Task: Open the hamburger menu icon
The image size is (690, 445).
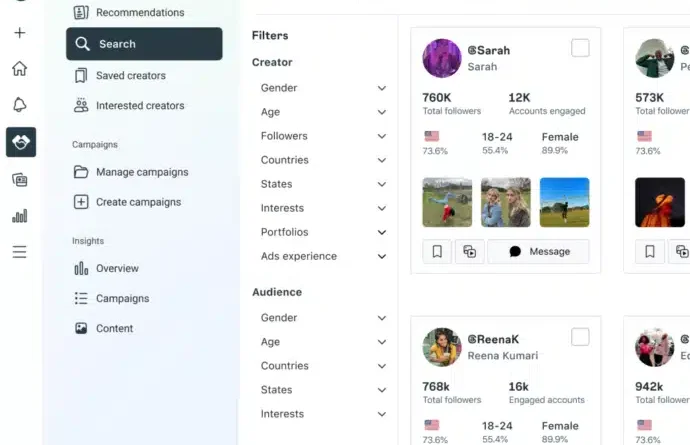Action: [x=19, y=252]
